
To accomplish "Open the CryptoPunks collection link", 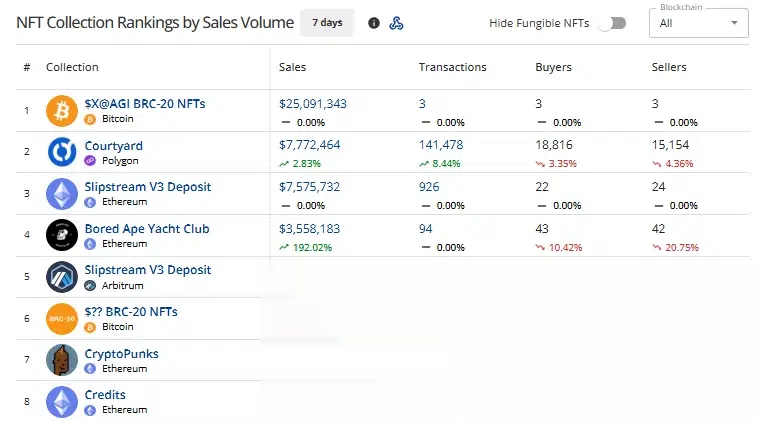I will tap(121, 354).
